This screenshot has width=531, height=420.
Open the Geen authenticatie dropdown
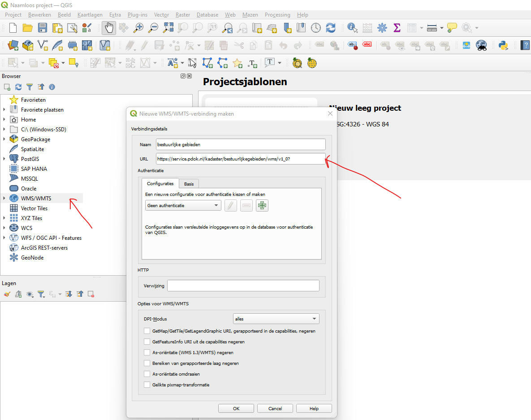coord(183,205)
